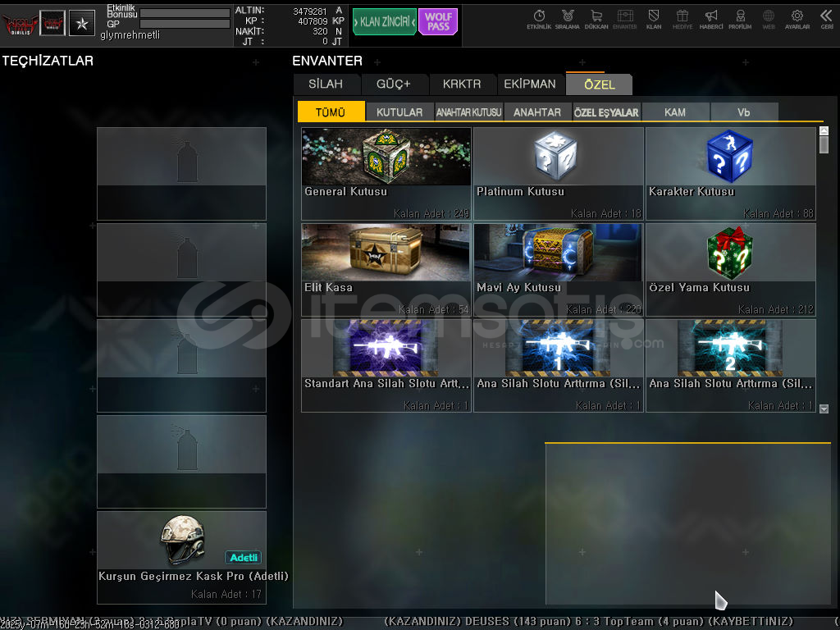Open the KLAN shield icon

[654, 20]
